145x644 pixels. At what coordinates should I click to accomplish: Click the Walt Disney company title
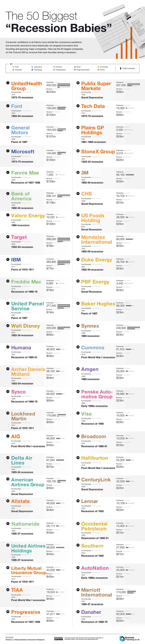click(25, 326)
